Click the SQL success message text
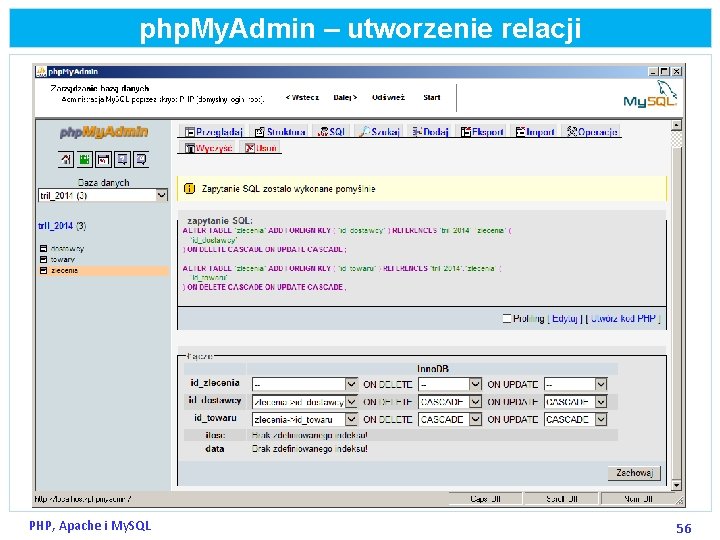 click(288, 189)
